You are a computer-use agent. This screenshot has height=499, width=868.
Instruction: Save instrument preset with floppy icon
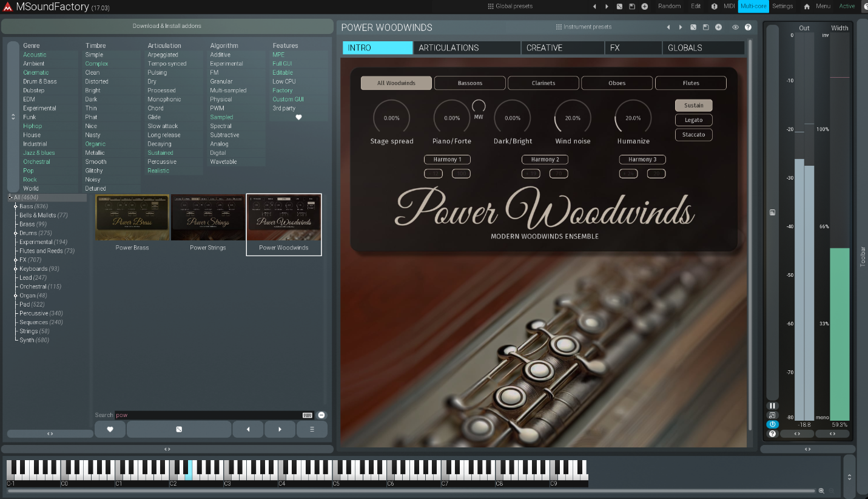click(705, 27)
